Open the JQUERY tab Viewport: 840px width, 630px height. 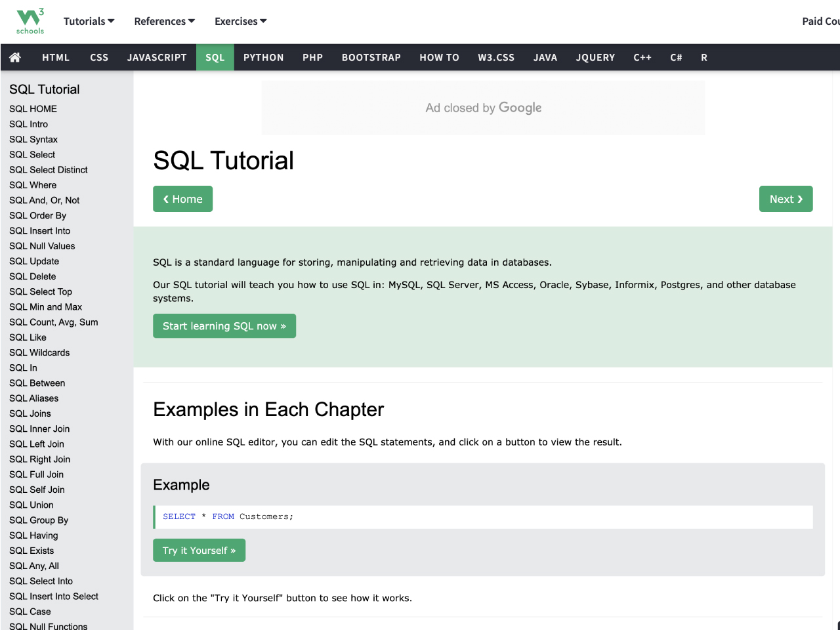click(x=596, y=57)
